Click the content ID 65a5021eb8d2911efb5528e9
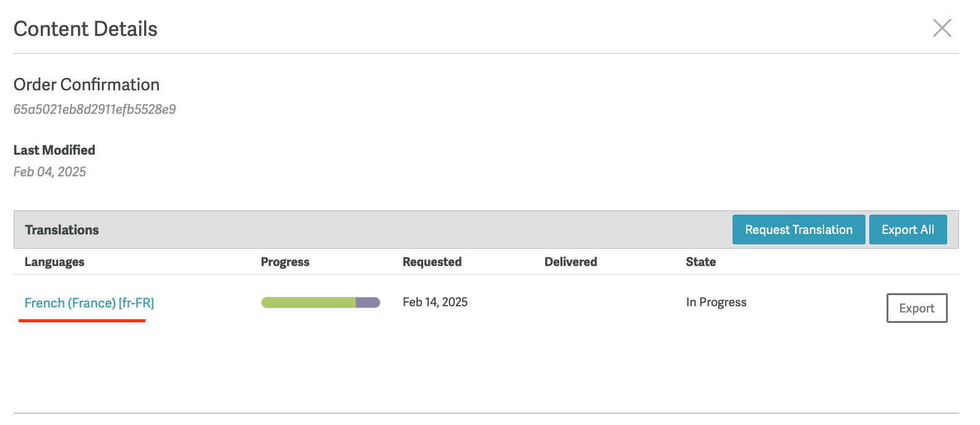Image resolution: width=980 pixels, height=425 pixels. 95,109
